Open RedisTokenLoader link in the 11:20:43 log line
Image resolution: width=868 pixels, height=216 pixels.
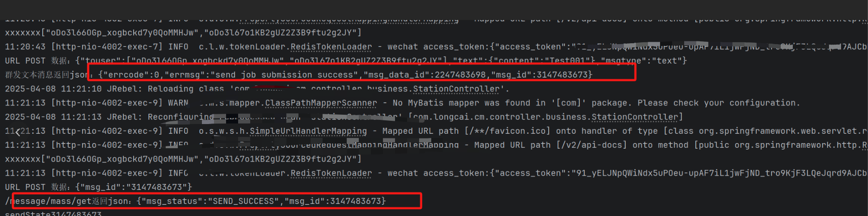[331, 47]
